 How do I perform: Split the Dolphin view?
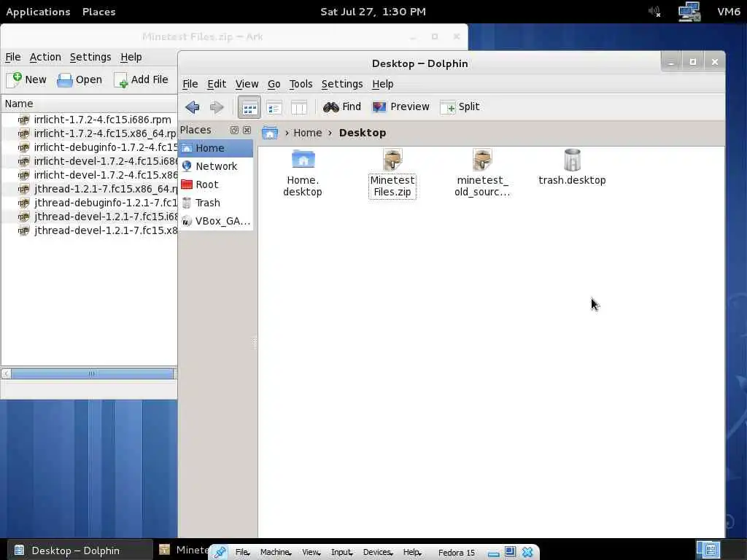[460, 106]
